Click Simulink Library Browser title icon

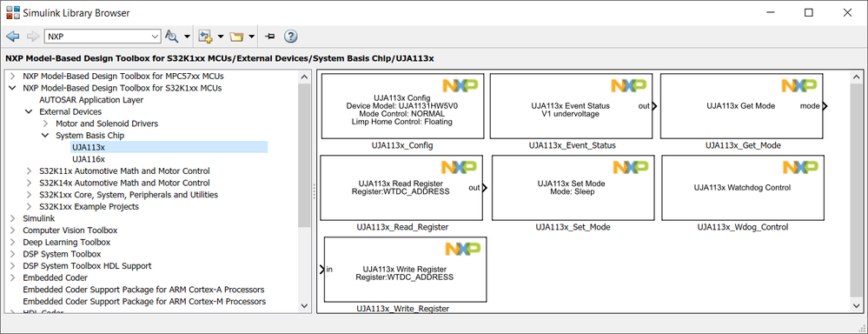click(12, 12)
